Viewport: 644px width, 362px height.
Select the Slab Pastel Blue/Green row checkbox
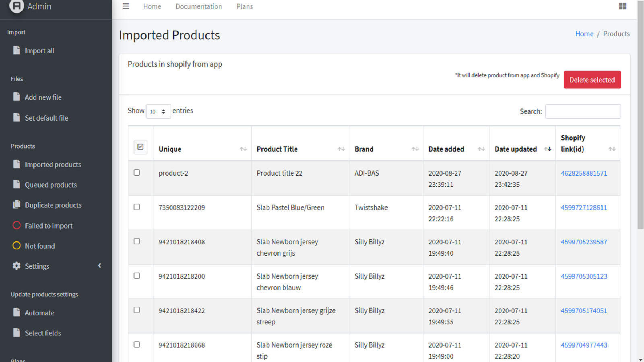136,207
